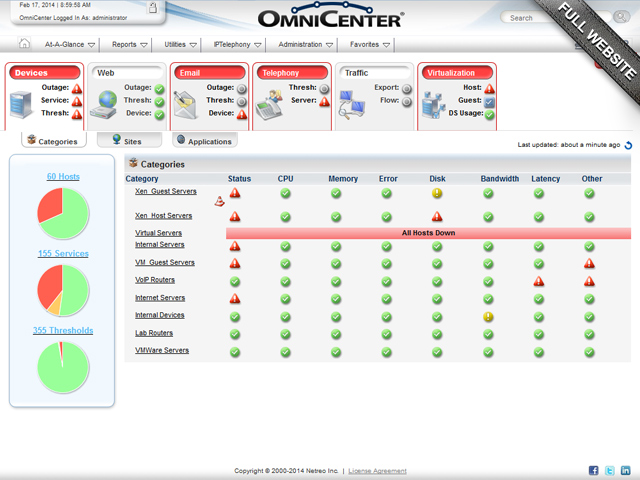
Task: Open the 60 Hosts link
Action: 63,176
